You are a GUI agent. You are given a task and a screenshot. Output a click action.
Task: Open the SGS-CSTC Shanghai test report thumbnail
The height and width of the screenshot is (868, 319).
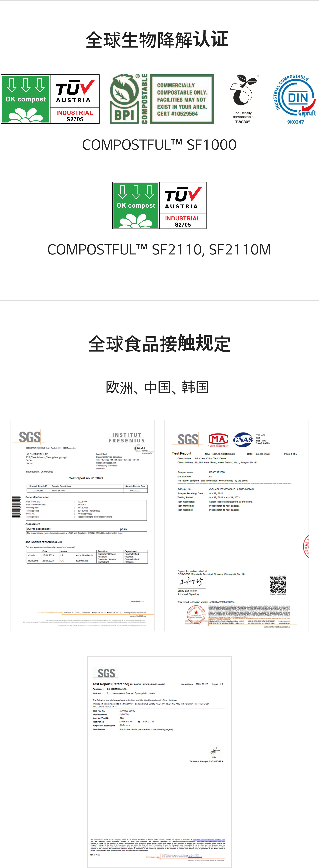pos(237,525)
